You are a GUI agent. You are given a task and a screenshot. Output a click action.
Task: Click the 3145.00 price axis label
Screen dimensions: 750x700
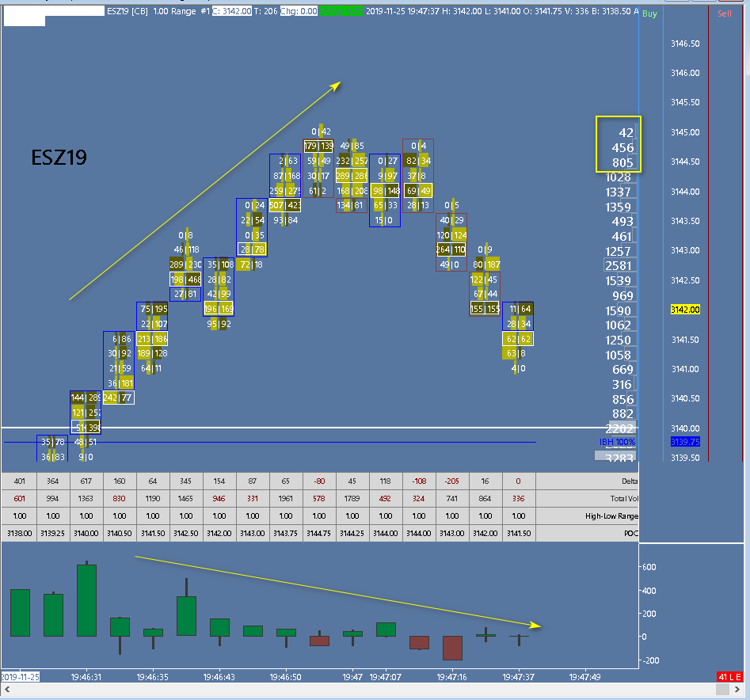coord(685,132)
